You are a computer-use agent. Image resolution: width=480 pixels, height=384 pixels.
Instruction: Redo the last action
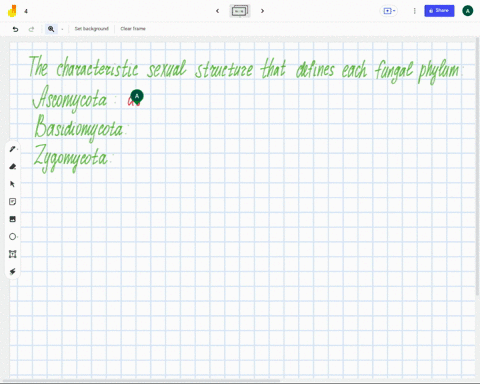click(x=31, y=29)
